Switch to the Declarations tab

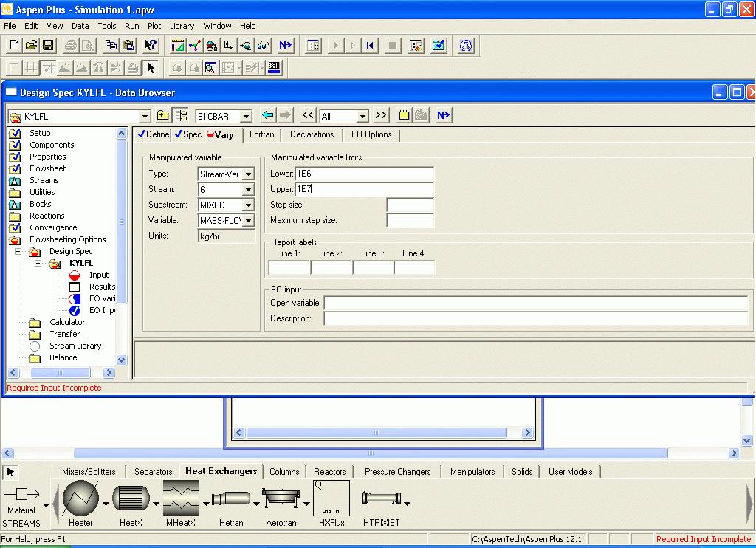tap(312, 134)
